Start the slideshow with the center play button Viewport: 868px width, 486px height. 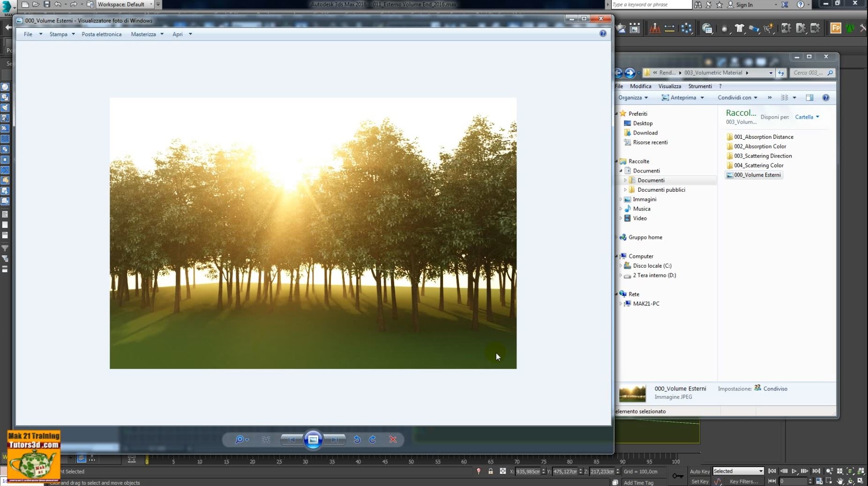pos(313,440)
